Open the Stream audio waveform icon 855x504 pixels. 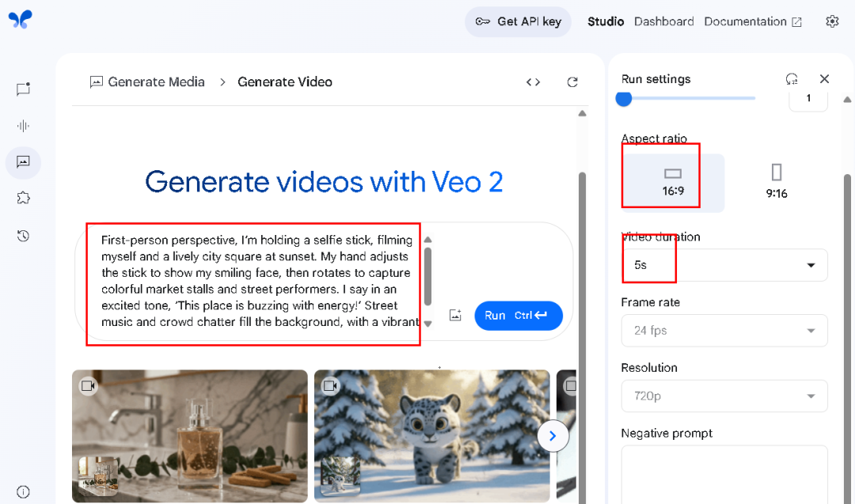point(23,126)
